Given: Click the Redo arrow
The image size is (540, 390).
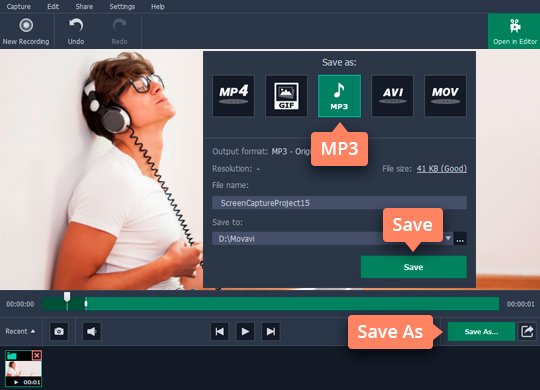Looking at the screenshot, I should pos(119,32).
